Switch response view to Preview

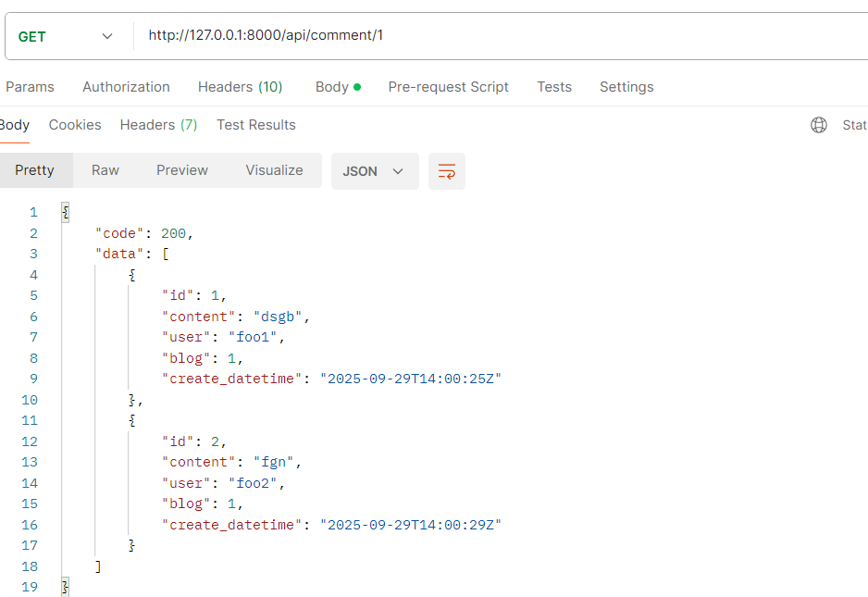coord(182,170)
